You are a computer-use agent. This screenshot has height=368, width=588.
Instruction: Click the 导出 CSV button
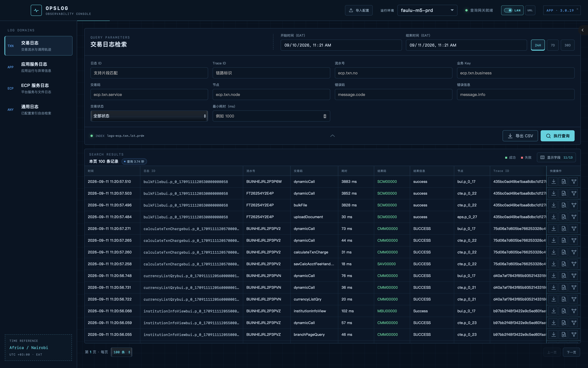[x=520, y=136]
